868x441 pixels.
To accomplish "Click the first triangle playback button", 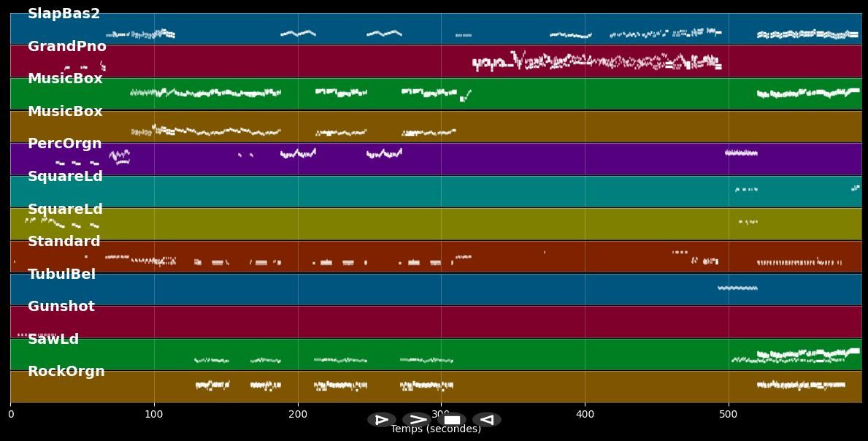I will (381, 420).
